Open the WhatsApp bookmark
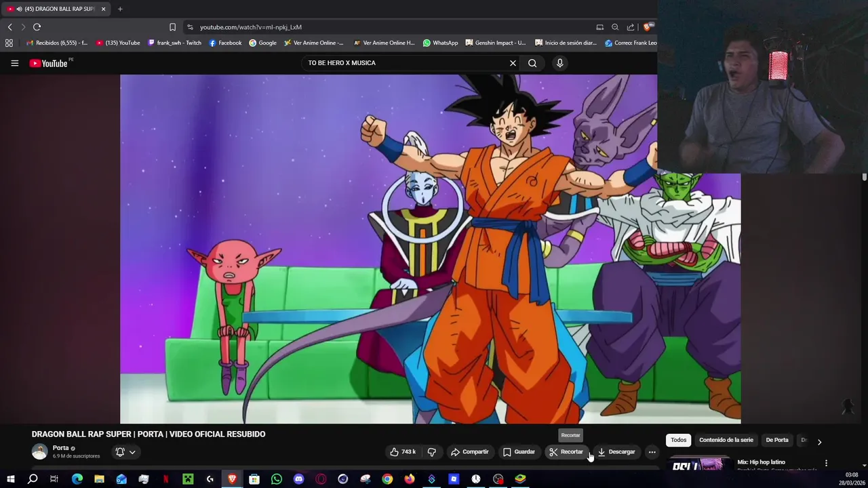 [440, 43]
